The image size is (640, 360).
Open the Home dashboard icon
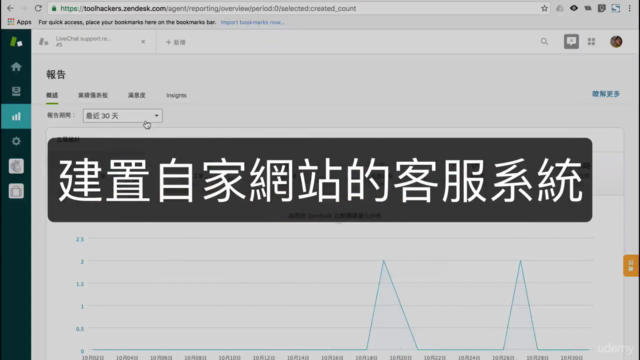pos(16,67)
